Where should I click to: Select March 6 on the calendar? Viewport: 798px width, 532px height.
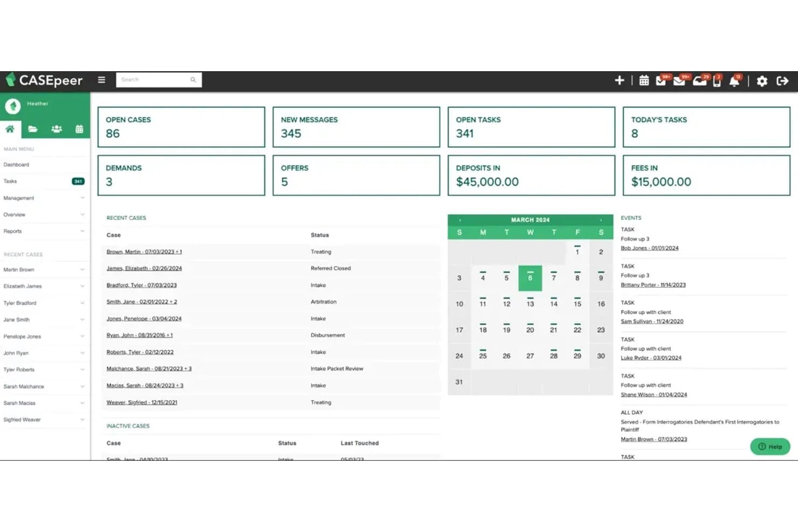(x=530, y=278)
